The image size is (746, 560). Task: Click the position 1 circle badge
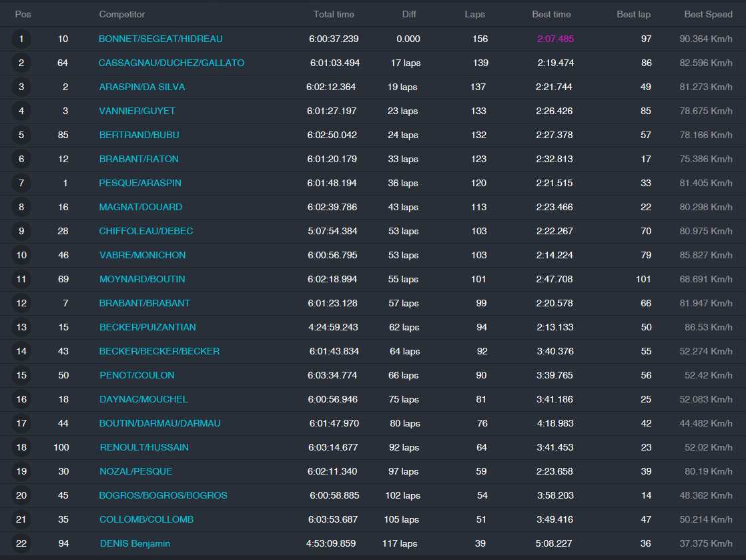pos(21,39)
